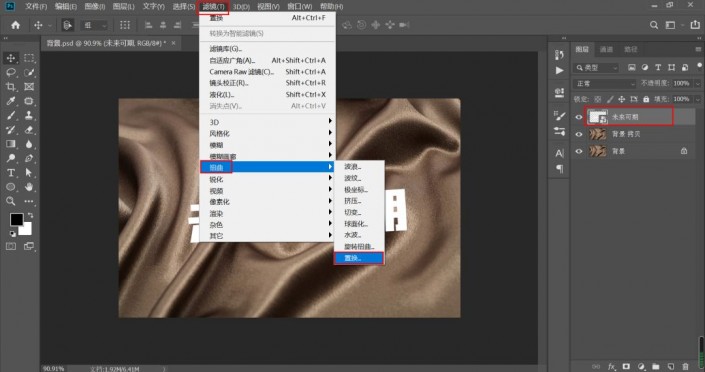Expand the 3D filter submenu

coord(268,122)
